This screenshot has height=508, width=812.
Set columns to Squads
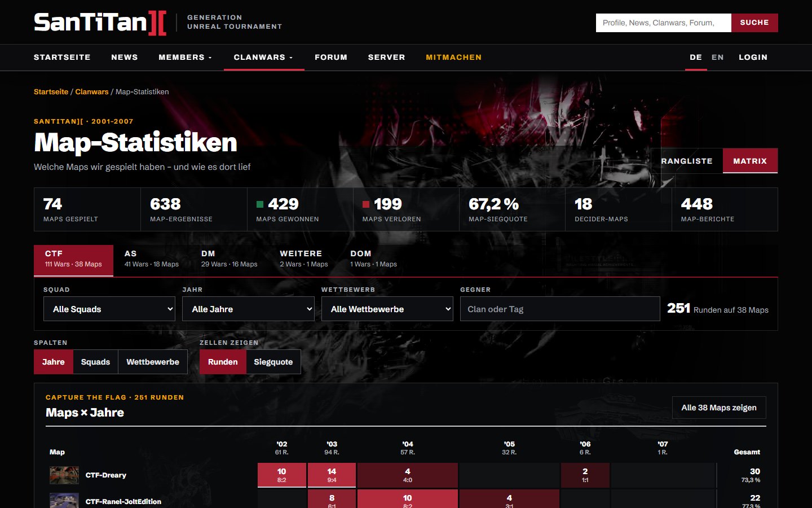tap(95, 362)
